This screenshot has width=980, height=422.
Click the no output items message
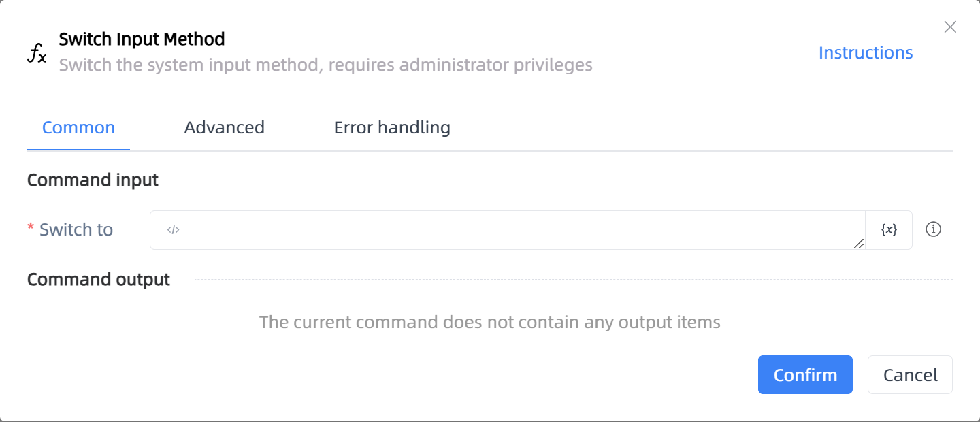click(x=490, y=322)
